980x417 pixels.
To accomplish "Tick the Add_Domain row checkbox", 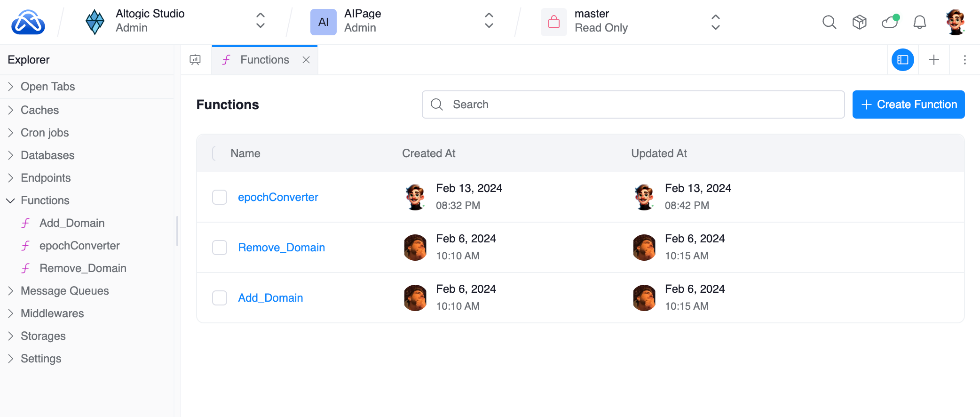I will 220,298.
